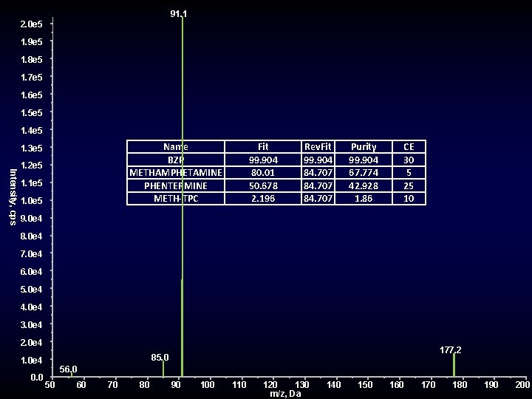Select the METH-TPC name cell
Screen dimensions: 532x399
pyautogui.click(x=176, y=199)
